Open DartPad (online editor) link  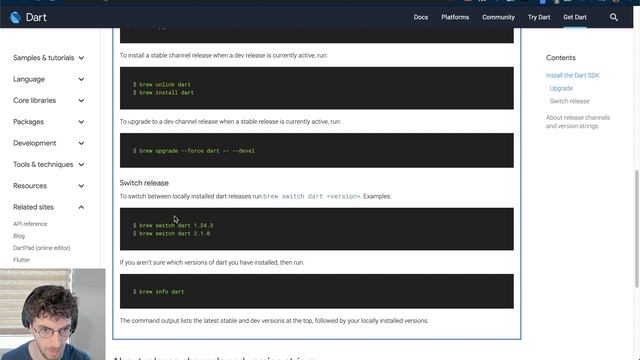[x=42, y=248]
